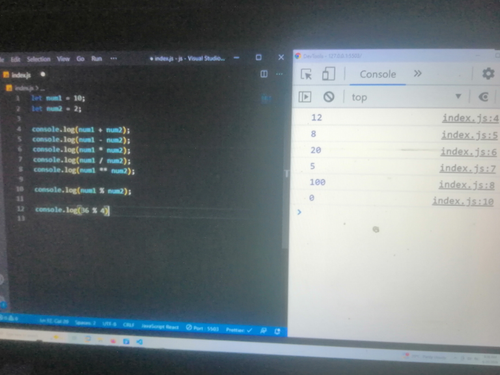Select the index.js editor tab
The height and width of the screenshot is (375, 500).
(x=21, y=75)
